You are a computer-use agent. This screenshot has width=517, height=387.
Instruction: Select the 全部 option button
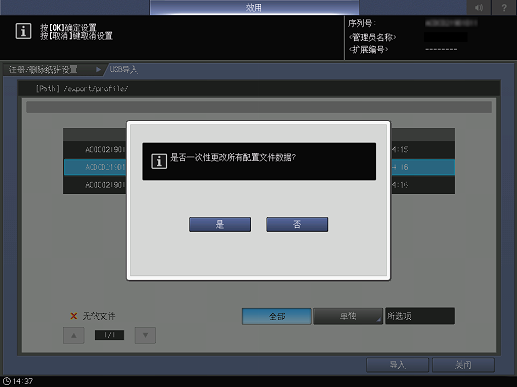coord(277,316)
